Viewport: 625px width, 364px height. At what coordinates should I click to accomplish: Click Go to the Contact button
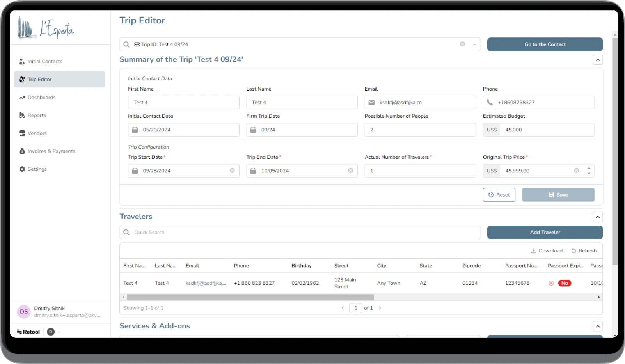click(545, 44)
